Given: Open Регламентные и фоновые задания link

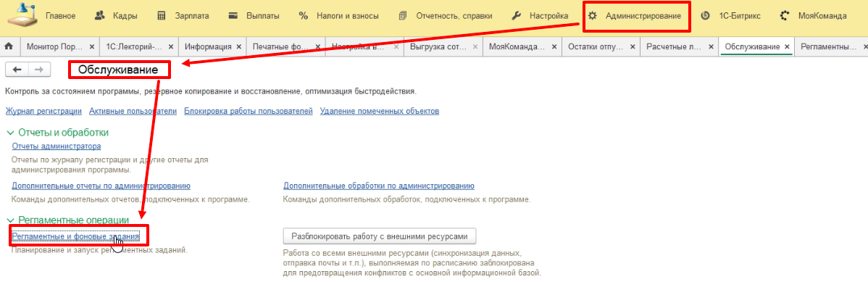Looking at the screenshot, I should [x=76, y=236].
